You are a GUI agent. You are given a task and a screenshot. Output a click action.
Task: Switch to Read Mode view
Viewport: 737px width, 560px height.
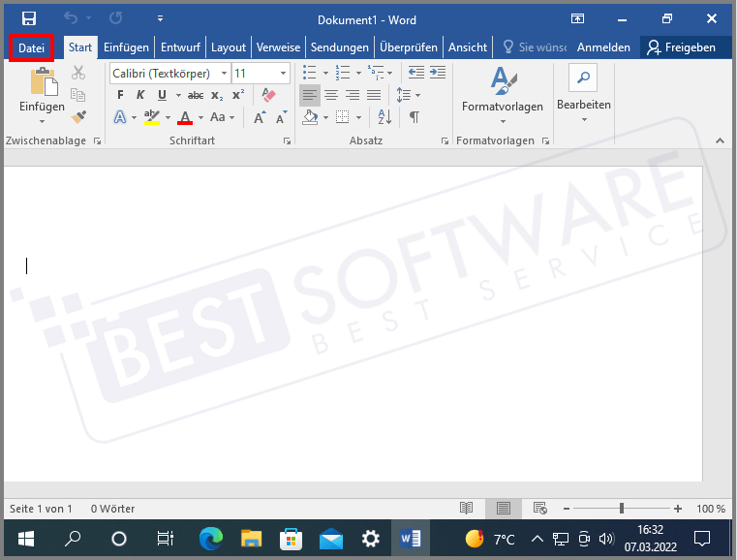[x=466, y=509]
